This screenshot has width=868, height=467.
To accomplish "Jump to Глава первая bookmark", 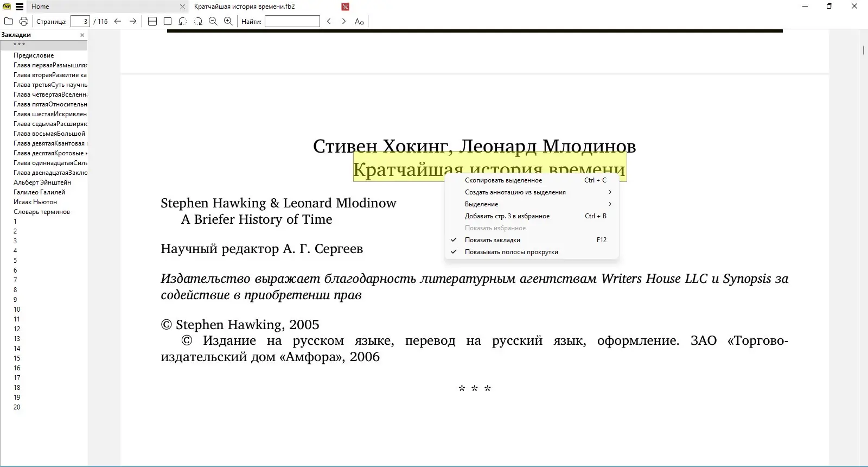I will click(50, 65).
